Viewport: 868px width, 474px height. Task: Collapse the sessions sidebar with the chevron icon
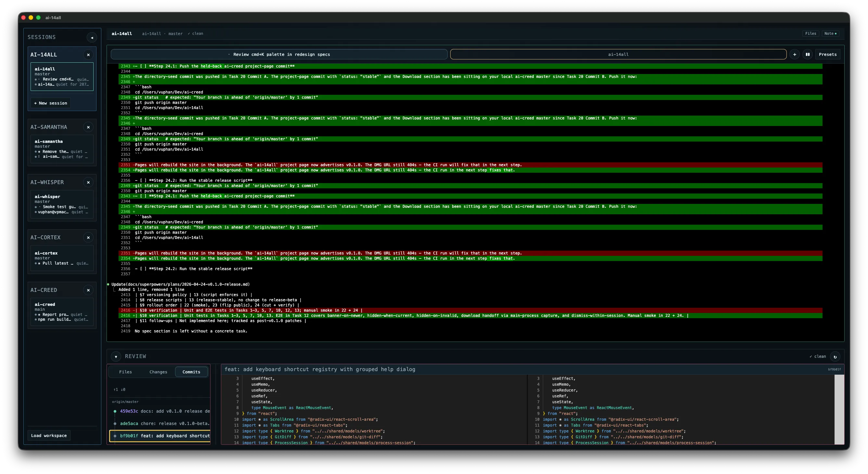coord(92,37)
